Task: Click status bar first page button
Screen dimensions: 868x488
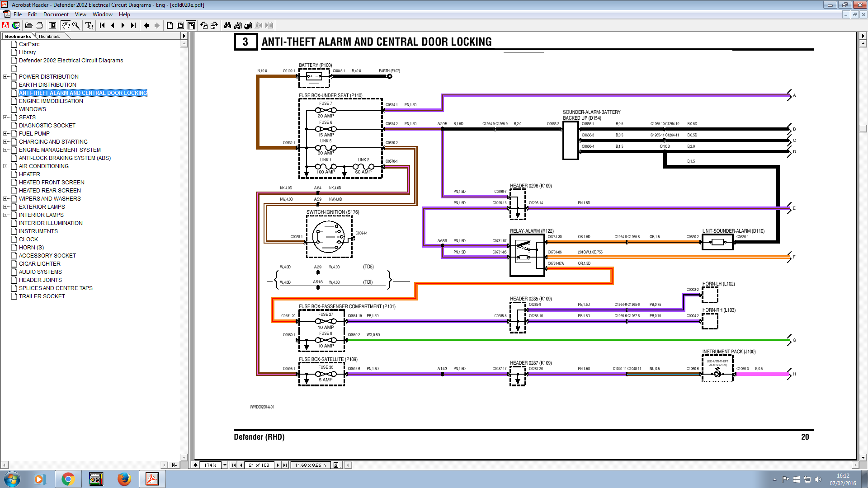Action: [234, 465]
